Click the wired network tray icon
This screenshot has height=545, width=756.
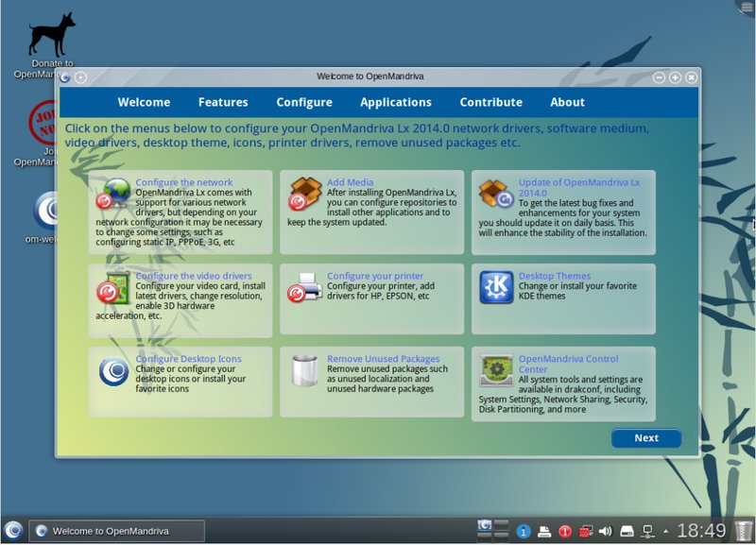647,532
